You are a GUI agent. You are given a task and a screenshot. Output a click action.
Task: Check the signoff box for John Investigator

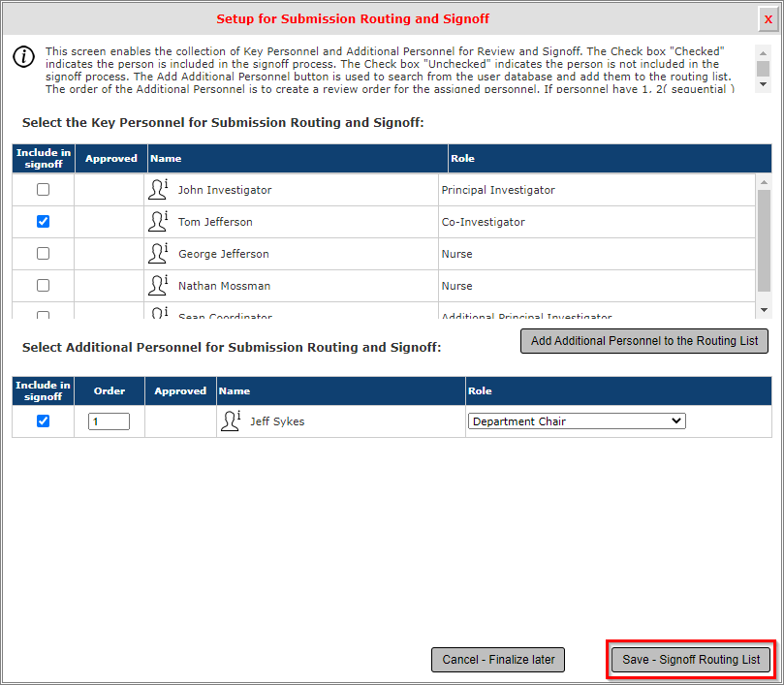43,190
